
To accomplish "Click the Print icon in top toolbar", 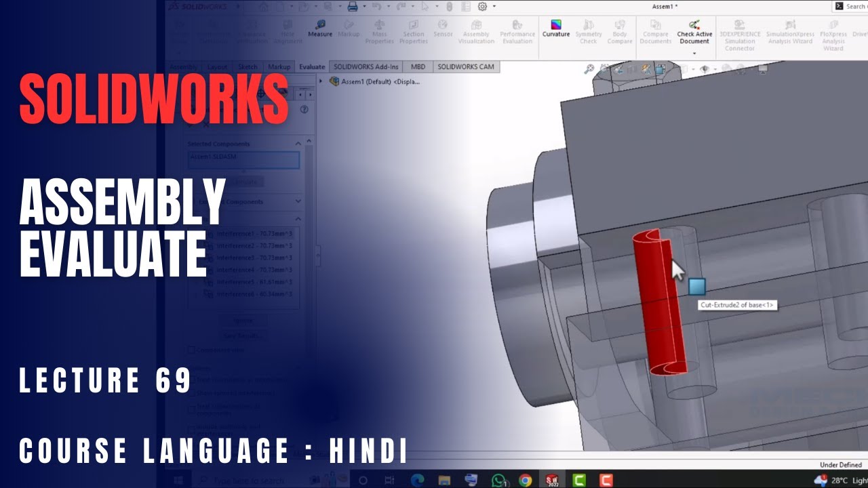I will coord(353,6).
